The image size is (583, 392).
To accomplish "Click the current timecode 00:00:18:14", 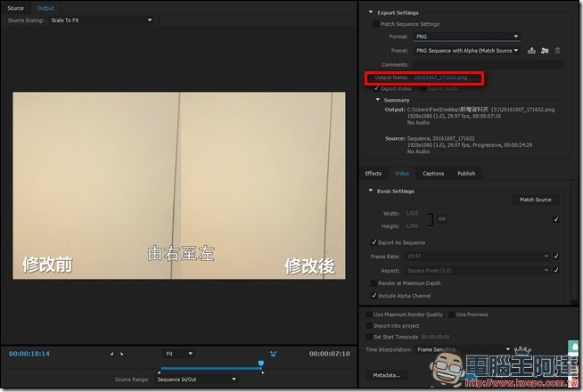I will pos(29,354).
